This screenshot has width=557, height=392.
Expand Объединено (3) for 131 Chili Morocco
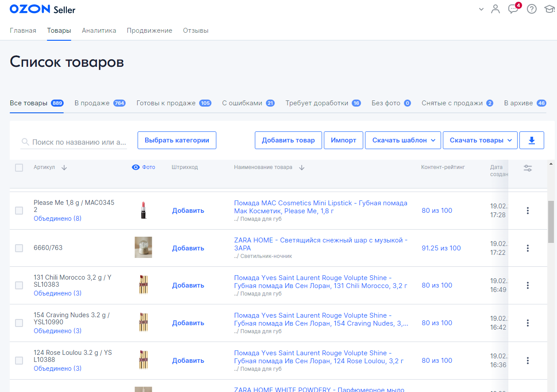(58, 293)
